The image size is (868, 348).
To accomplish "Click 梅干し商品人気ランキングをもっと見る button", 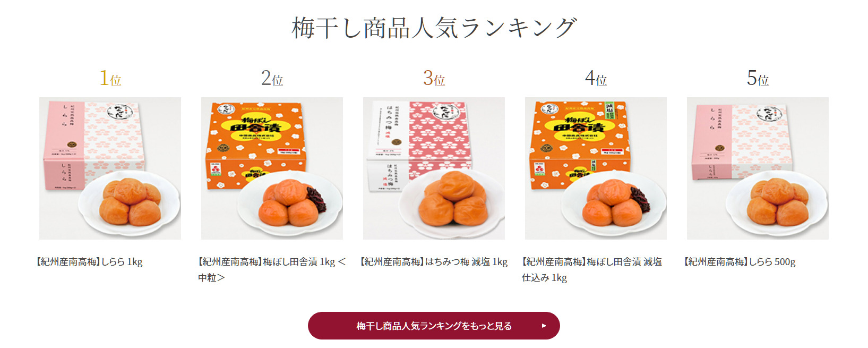I will (434, 326).
